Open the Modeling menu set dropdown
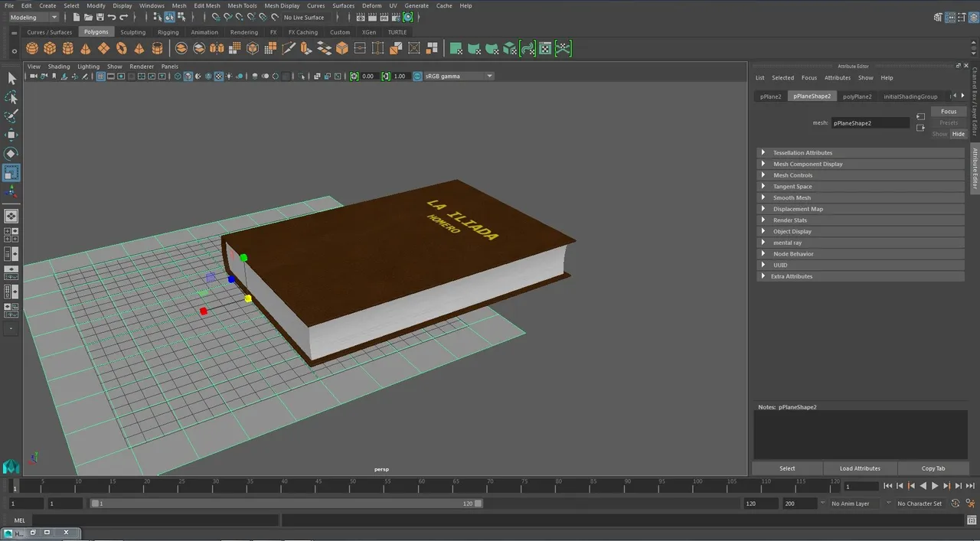Image resolution: width=980 pixels, height=541 pixels. point(34,17)
